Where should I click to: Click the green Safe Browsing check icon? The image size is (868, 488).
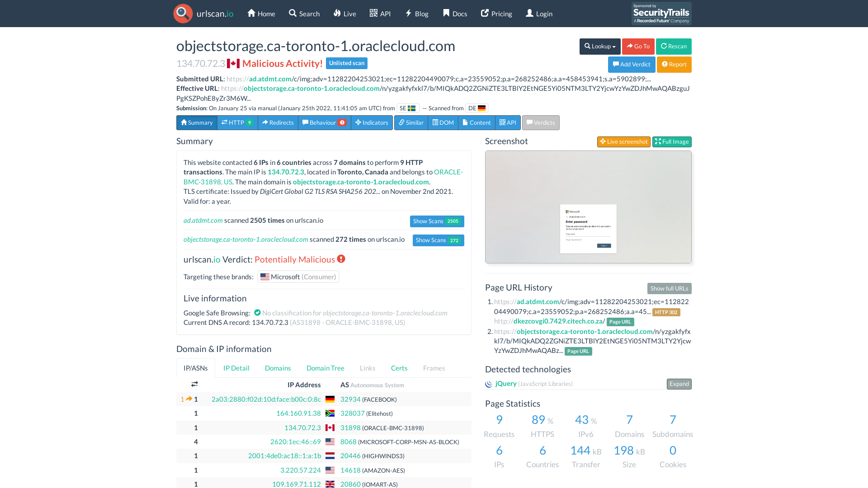pyautogui.click(x=257, y=313)
